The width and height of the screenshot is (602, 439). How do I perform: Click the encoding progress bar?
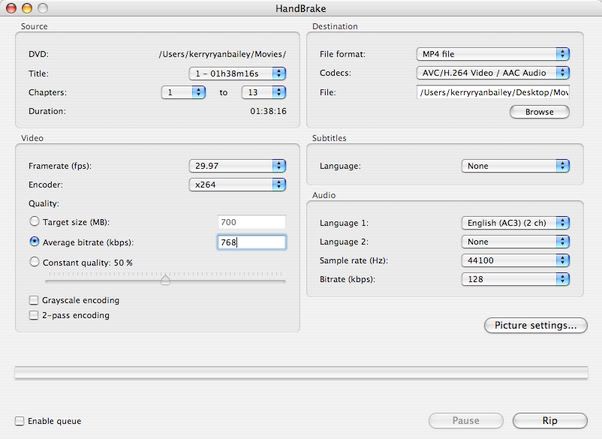point(301,373)
